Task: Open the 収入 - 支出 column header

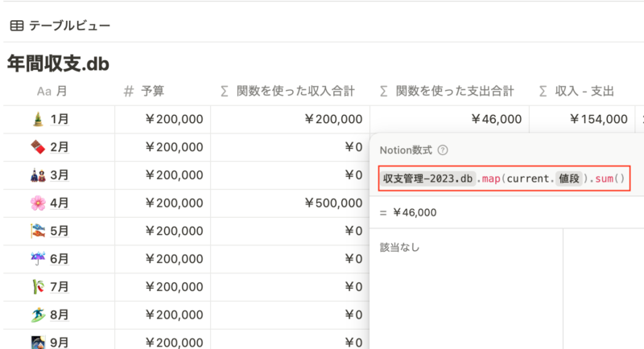Action: 576,91
